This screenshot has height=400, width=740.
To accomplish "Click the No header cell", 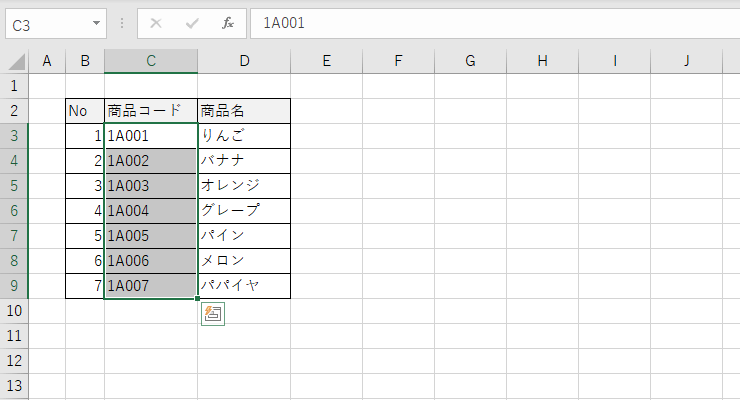I will point(85,111).
